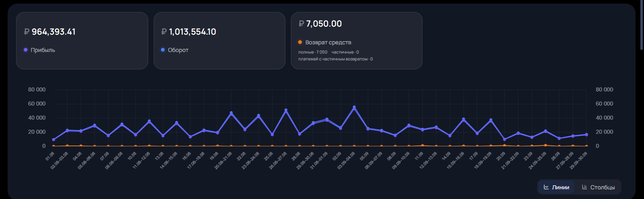Select the Возврат средств label
Screen dimensions: 644x199
click(x=328, y=42)
